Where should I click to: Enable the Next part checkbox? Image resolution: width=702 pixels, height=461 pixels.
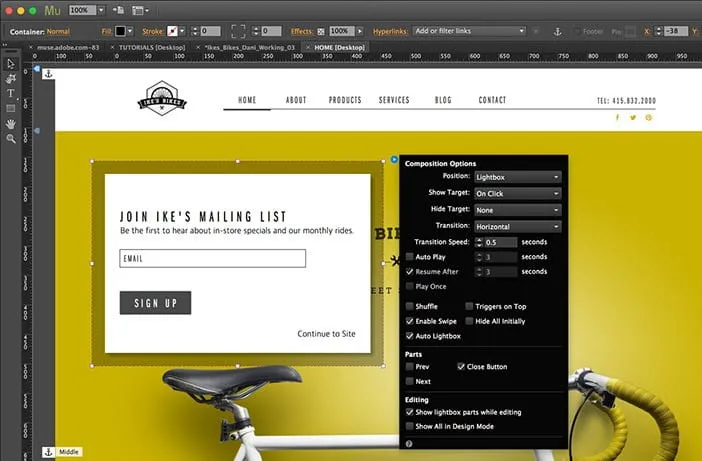[x=409, y=381]
